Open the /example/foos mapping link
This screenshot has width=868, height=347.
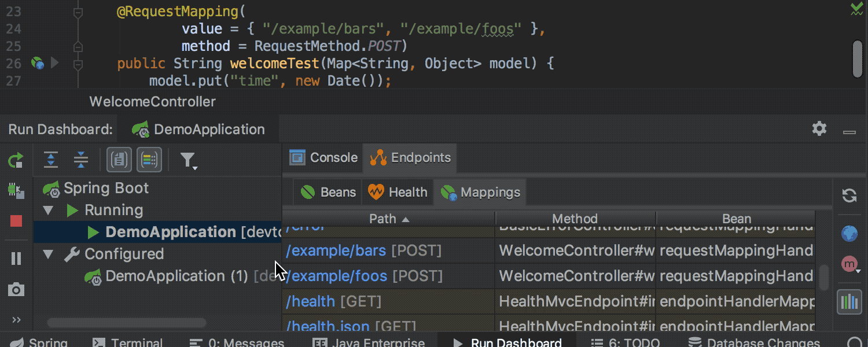click(337, 276)
